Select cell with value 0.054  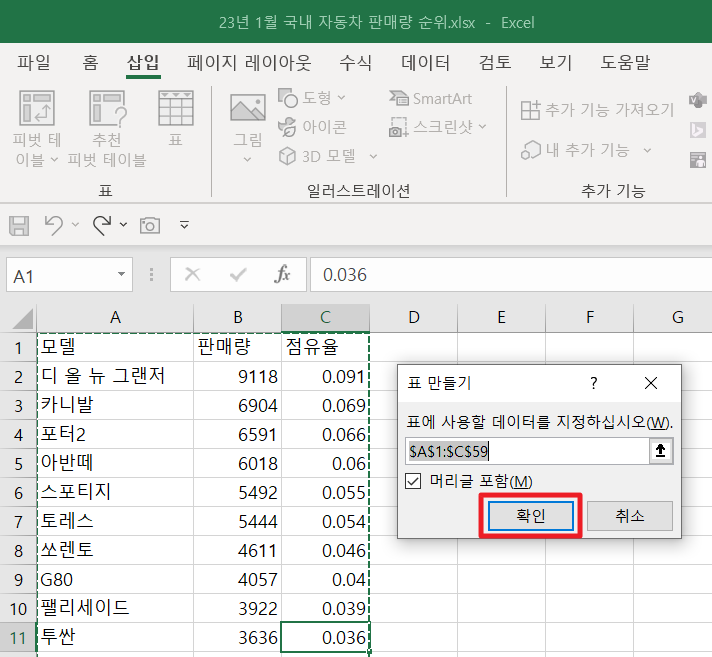coord(325,521)
